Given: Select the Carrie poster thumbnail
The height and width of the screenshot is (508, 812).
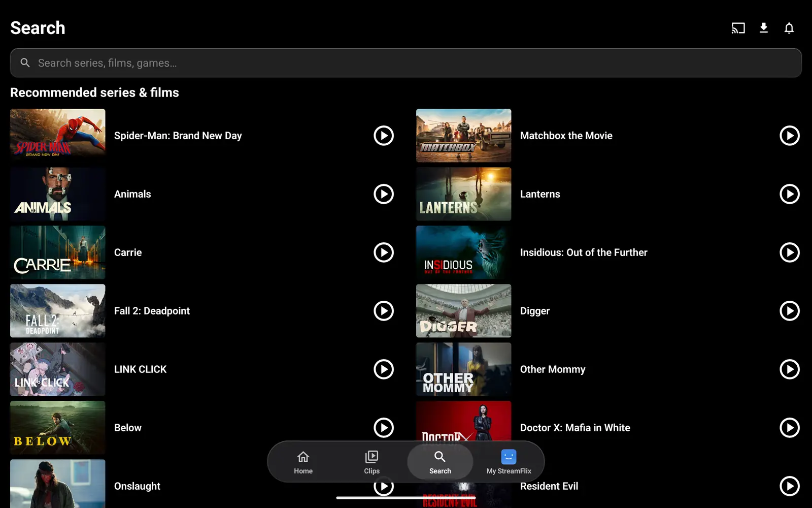Looking at the screenshot, I should click(x=58, y=252).
